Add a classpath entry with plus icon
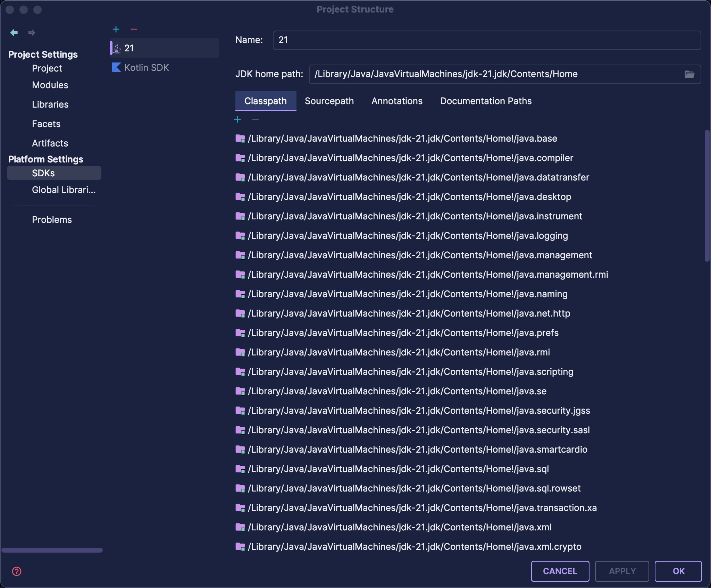The height and width of the screenshot is (588, 711). click(237, 120)
